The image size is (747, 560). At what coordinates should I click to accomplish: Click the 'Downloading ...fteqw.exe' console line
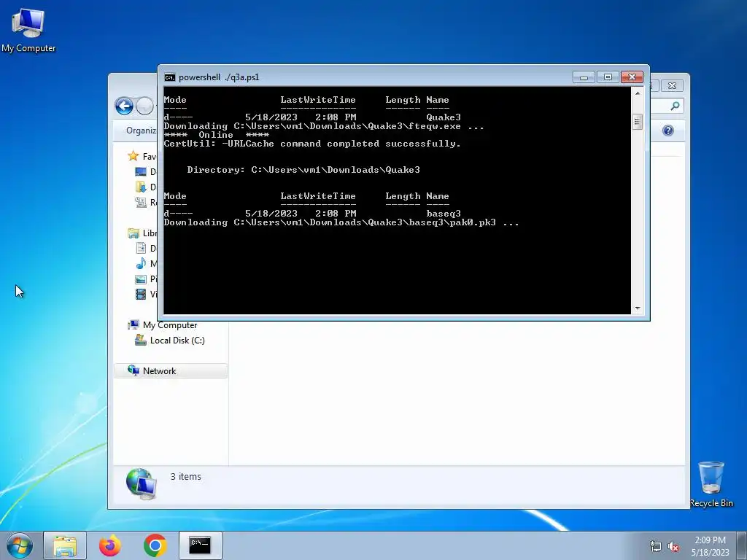point(323,126)
